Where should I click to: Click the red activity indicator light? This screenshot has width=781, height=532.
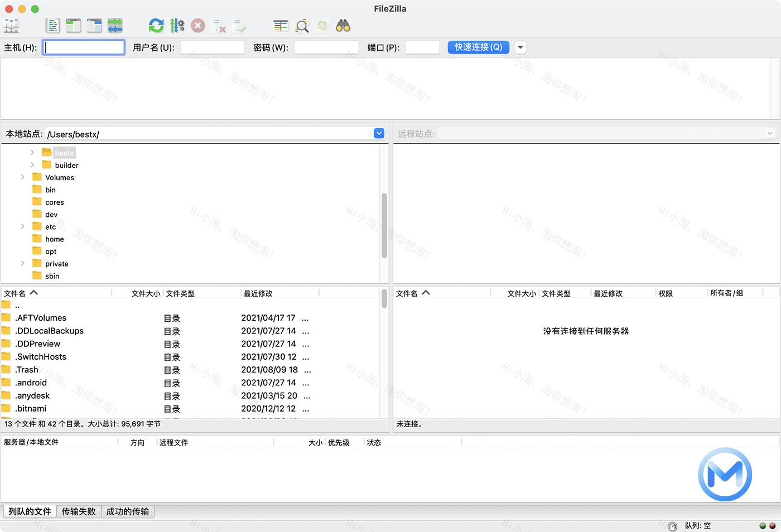773,526
